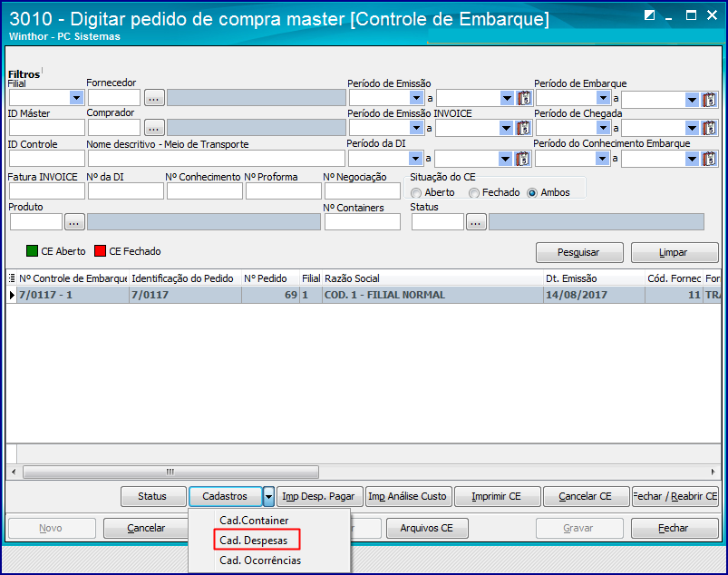The image size is (728, 575).
Task: Open the grid column selector icon
Action: [x=12, y=278]
